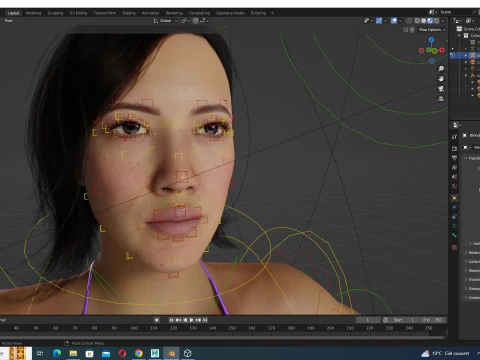This screenshot has height=360, width=480.
Task: Open the Bone properties tab
Action: click(454, 235)
